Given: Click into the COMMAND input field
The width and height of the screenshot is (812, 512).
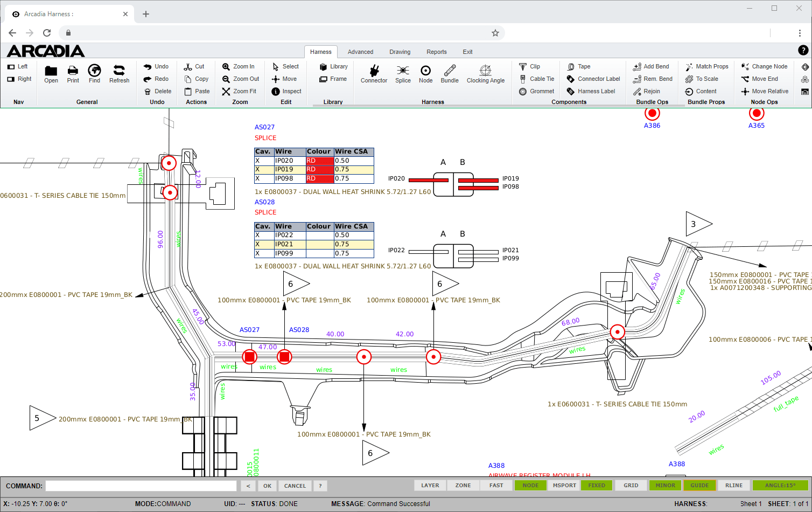Looking at the screenshot, I should coord(141,486).
